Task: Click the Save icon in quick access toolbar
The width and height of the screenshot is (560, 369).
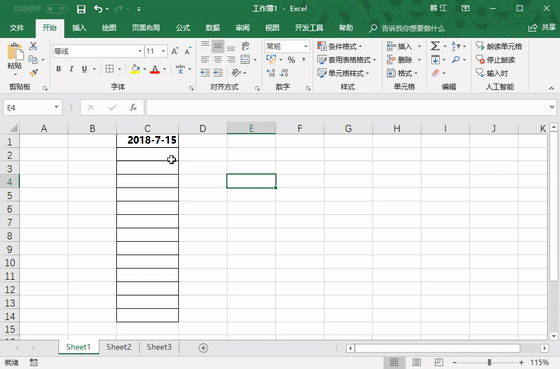Action: click(81, 9)
